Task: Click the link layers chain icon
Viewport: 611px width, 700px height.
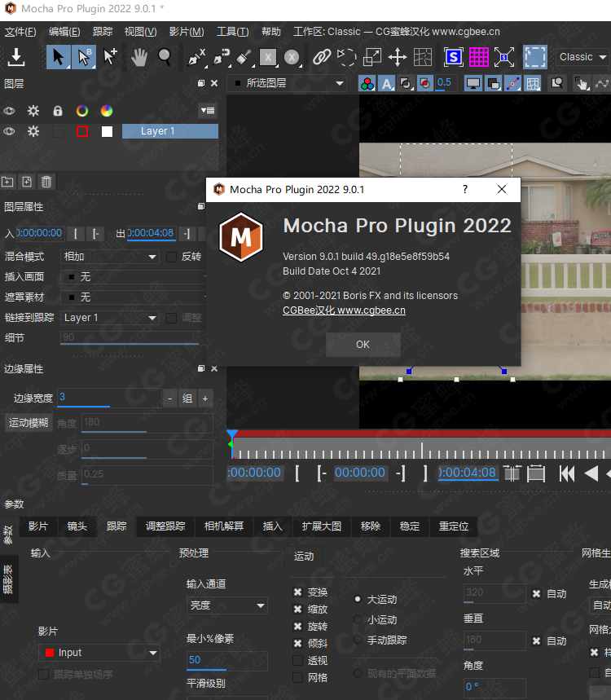Action: coord(322,57)
